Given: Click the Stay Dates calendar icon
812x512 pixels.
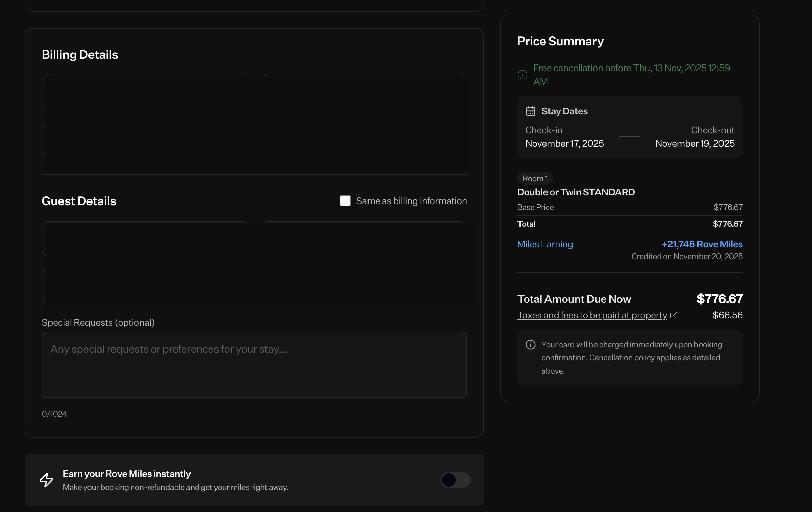Looking at the screenshot, I should tap(530, 111).
